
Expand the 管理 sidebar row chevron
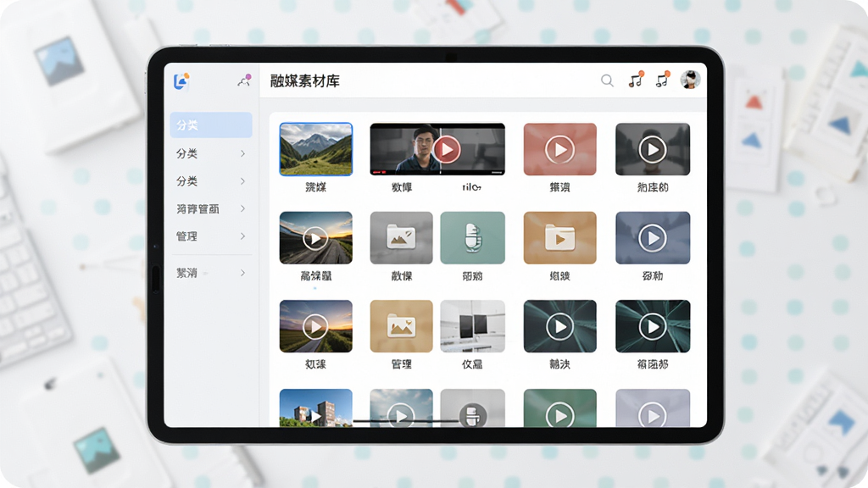(242, 236)
